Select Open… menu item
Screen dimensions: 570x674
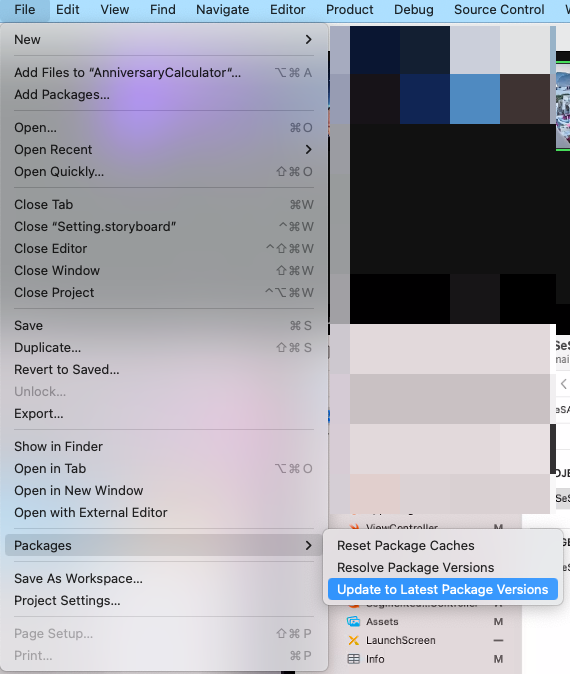164,128
